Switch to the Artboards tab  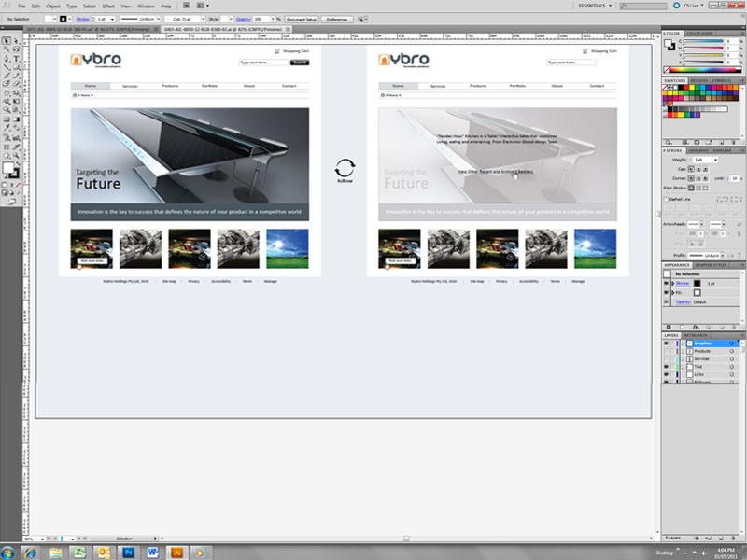696,335
